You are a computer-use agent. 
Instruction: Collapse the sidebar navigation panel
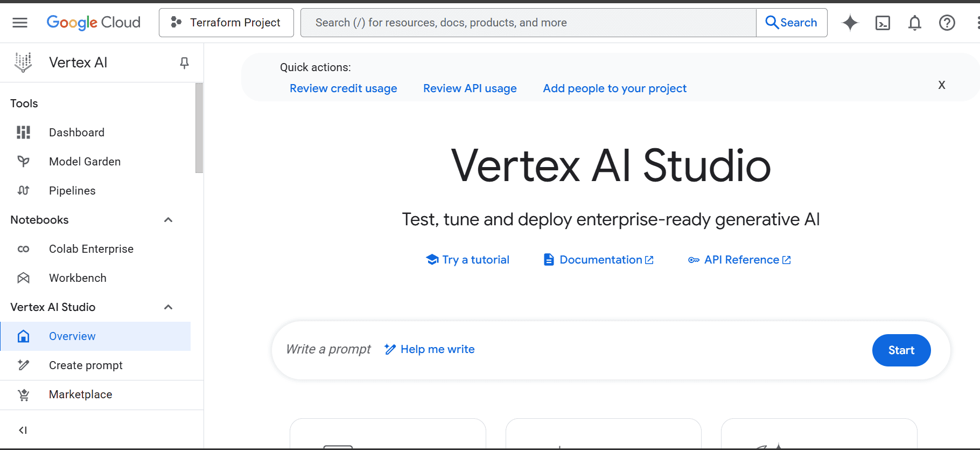coord(23,430)
